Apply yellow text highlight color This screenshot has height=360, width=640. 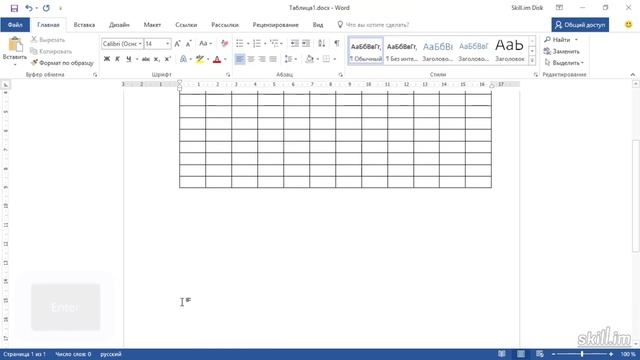coord(200,59)
